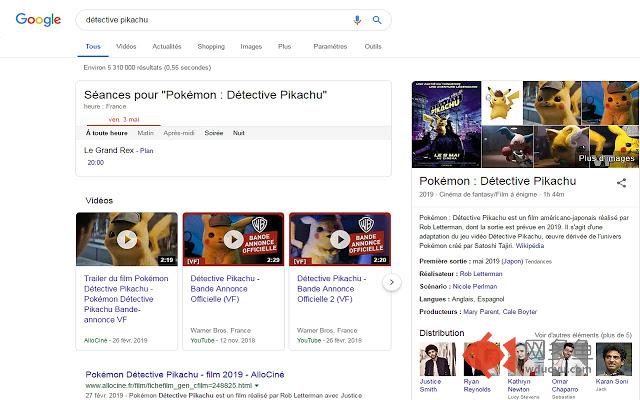Open 'Bande Annonce Officielle 2 (VF)' link
The image size is (640, 400).
click(331, 289)
